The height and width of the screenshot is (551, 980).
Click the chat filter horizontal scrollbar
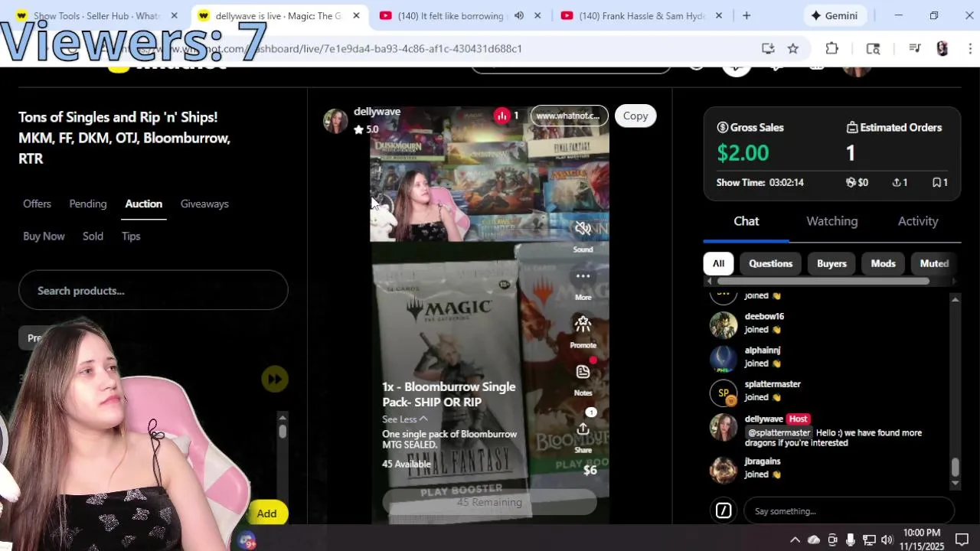click(823, 281)
